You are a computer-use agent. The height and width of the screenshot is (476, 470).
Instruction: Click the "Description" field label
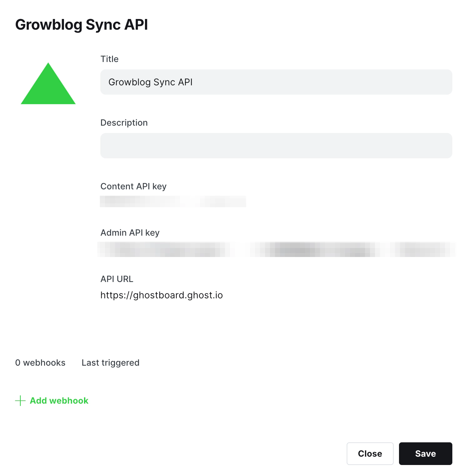(x=124, y=123)
